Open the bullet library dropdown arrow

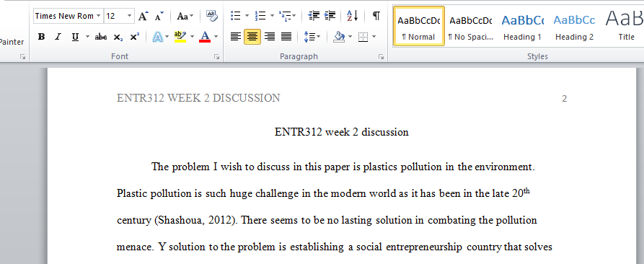tap(247, 17)
